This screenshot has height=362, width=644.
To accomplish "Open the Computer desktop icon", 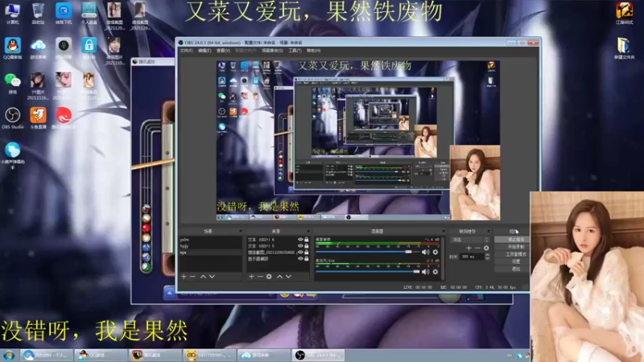I will pos(12,12).
